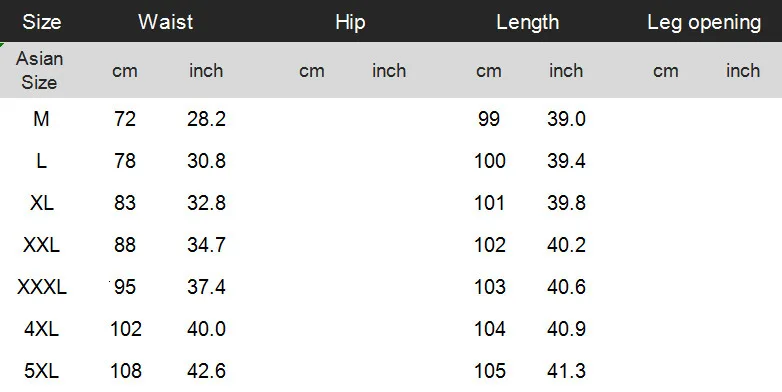Click the Size column header
This screenshot has width=782, height=392.
[x=41, y=22]
